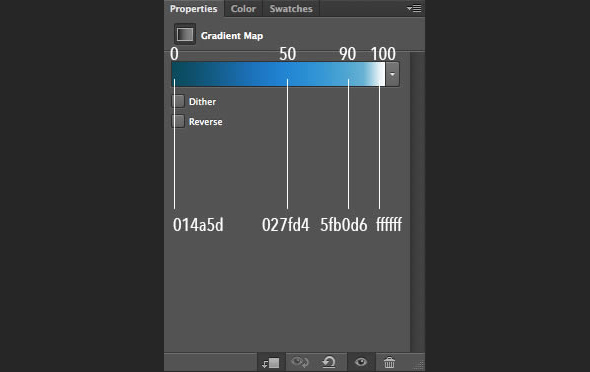Viewport: 590px width, 372px height.
Task: Switch to the Color tab
Action: [x=243, y=9]
